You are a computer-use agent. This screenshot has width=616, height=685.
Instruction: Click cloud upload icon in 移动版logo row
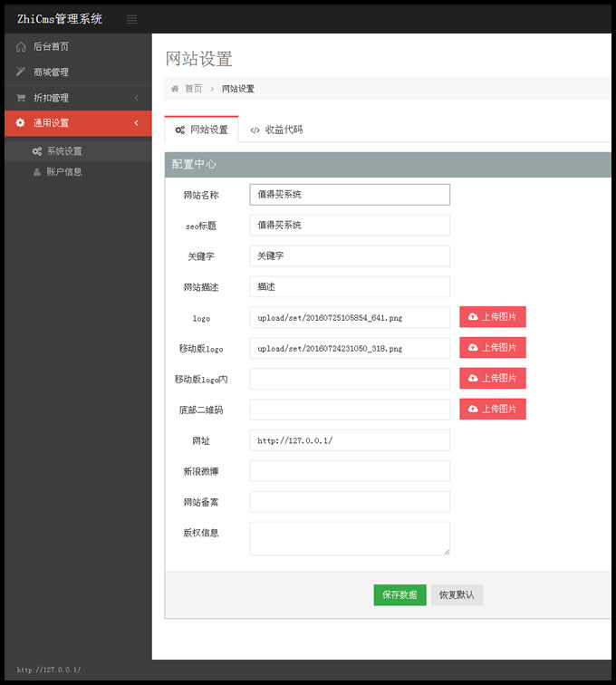tap(473, 347)
